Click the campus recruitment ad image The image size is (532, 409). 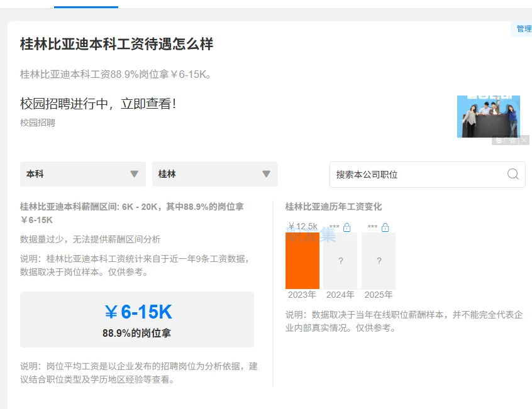[488, 116]
